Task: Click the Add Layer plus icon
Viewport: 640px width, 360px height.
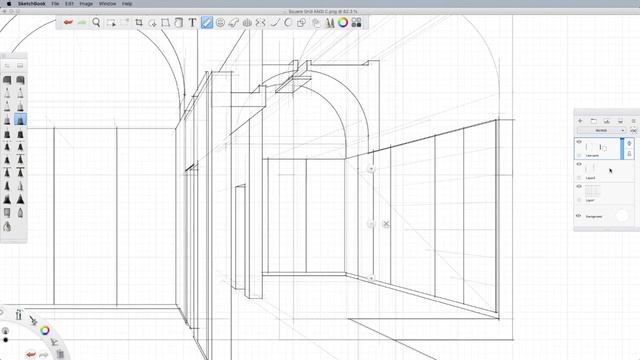Action: pyautogui.click(x=580, y=121)
